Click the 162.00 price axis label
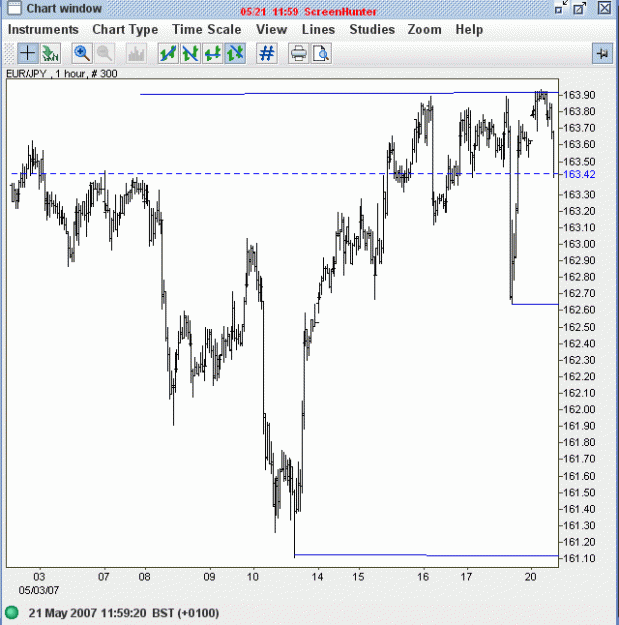This screenshot has height=625, width=619. tap(579, 409)
